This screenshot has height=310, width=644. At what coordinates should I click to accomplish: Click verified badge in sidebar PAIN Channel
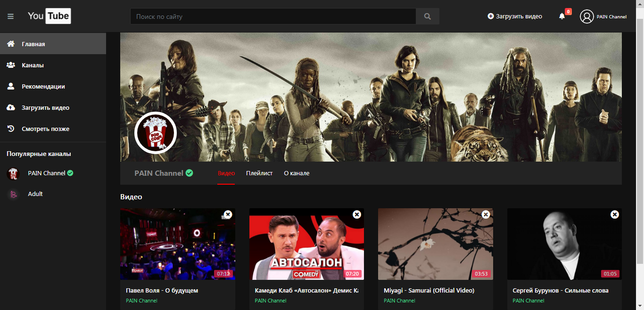tap(70, 173)
